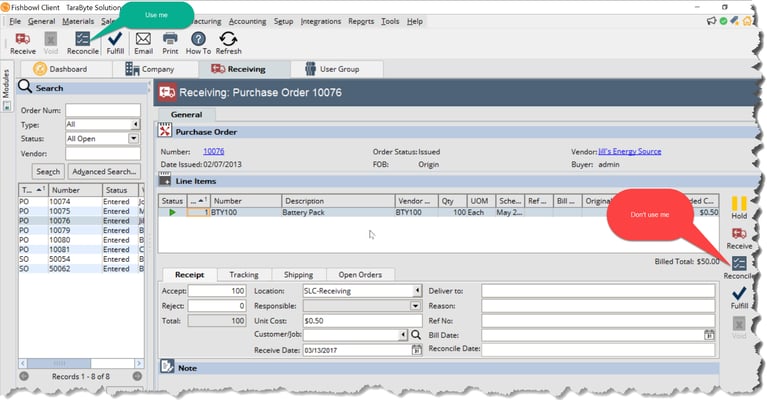Open the vendor Jill's Energy Source link
The height and width of the screenshot is (400, 767).
pos(630,151)
